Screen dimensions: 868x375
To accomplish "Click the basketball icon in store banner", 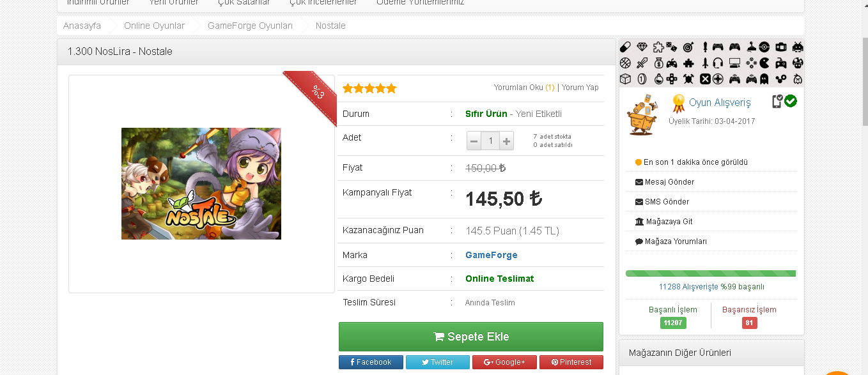I will pyautogui.click(x=625, y=63).
